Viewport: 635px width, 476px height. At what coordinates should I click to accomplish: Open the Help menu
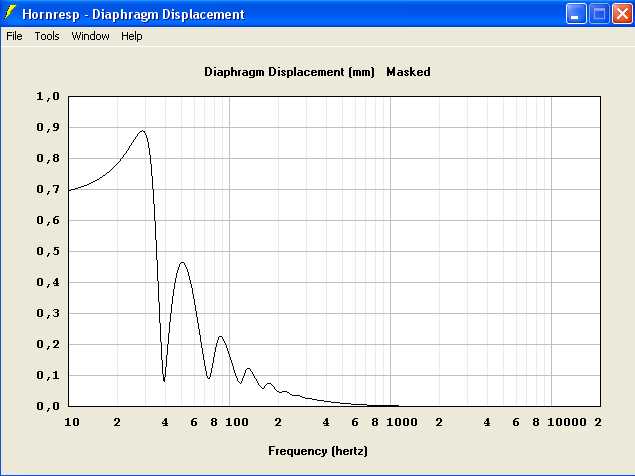coord(132,36)
